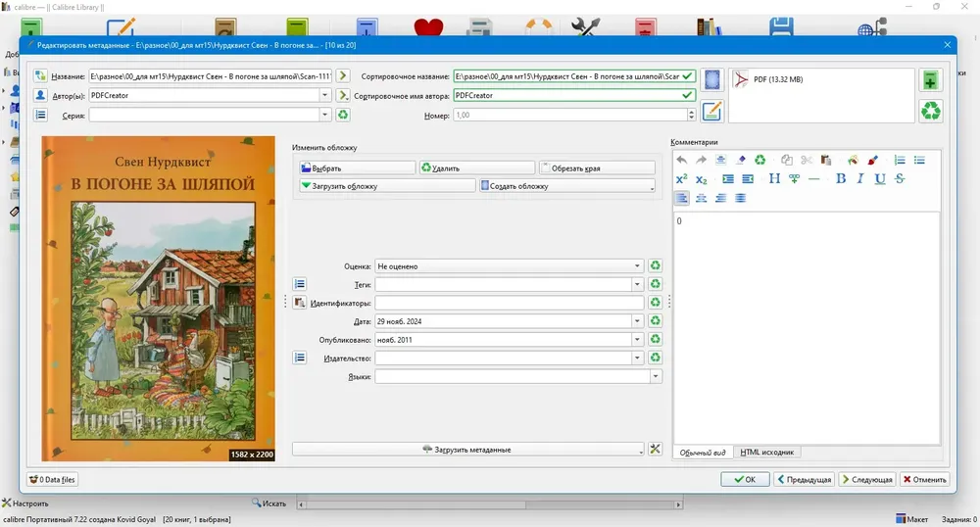Toggle Italic formatting in comments editor
This screenshot has width=980, height=527.
(860, 178)
